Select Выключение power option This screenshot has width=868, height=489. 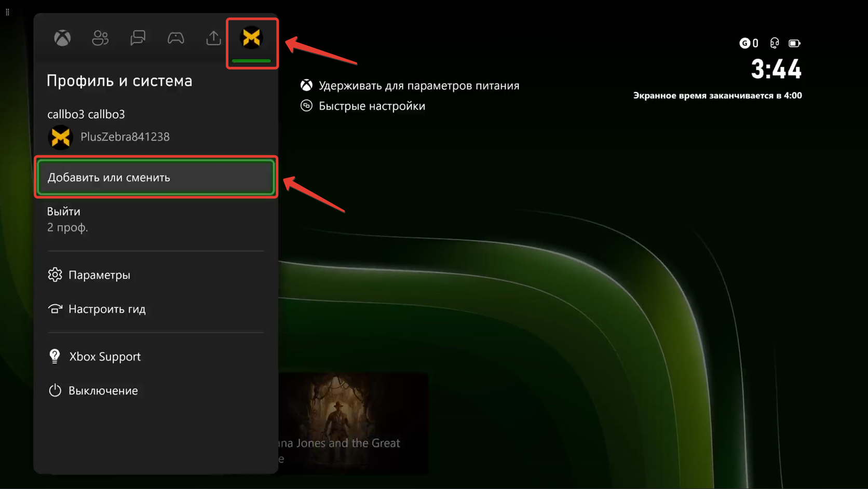[x=103, y=390]
